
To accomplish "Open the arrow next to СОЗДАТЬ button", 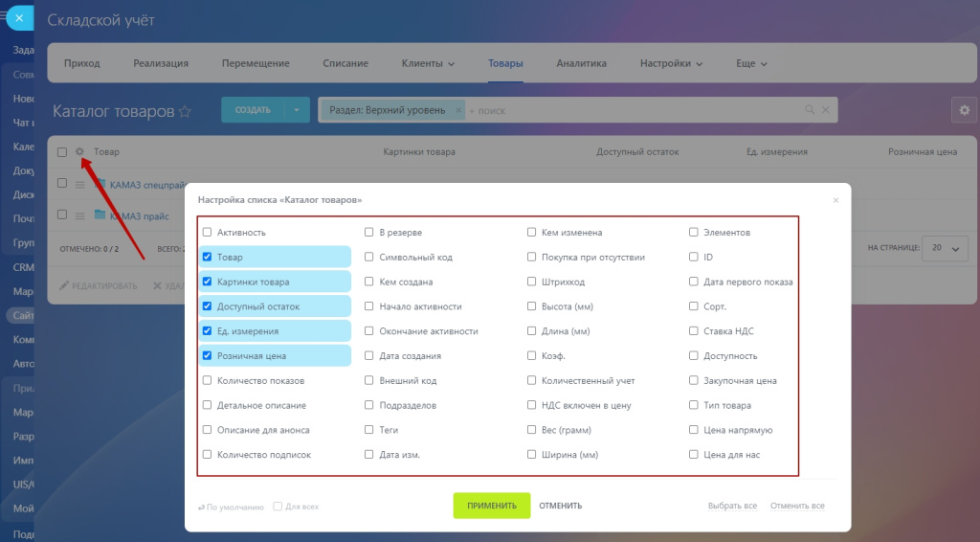I will coord(297,110).
